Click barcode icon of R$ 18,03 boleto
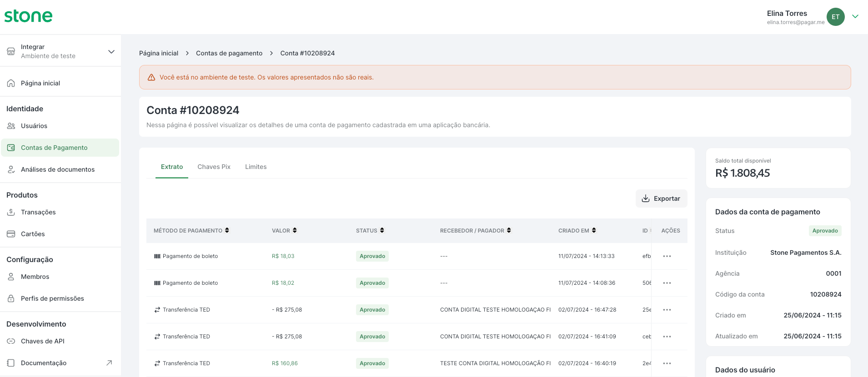The height and width of the screenshot is (377, 868). pyautogui.click(x=157, y=256)
